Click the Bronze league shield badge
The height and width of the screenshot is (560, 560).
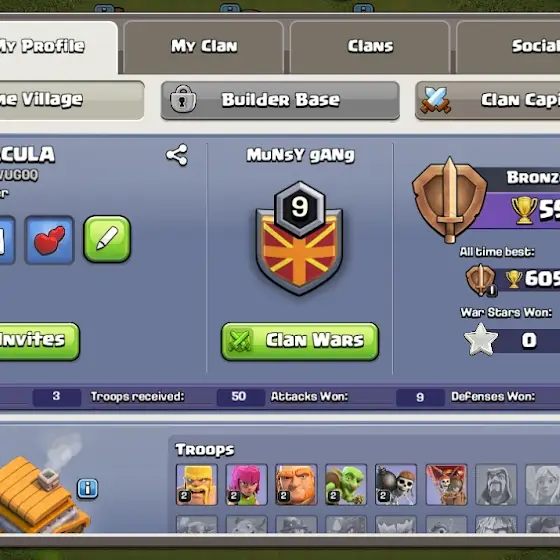coord(450,200)
